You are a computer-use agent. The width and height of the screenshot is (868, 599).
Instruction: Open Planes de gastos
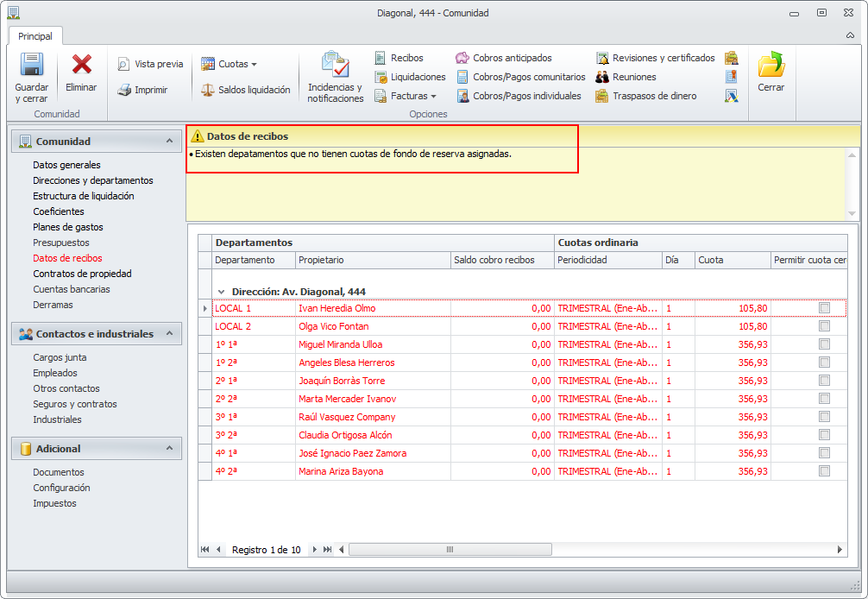[x=68, y=227]
